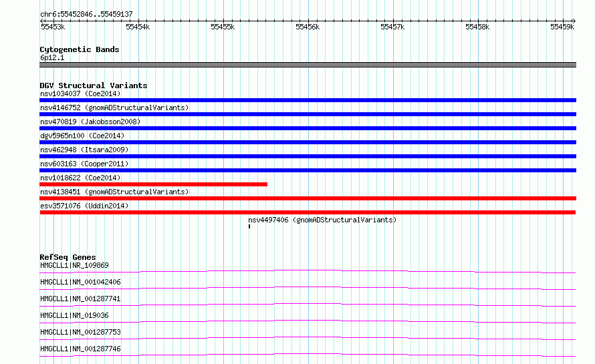Select the 6p12.1 band label
The height and width of the screenshot is (364, 595).
[52, 57]
